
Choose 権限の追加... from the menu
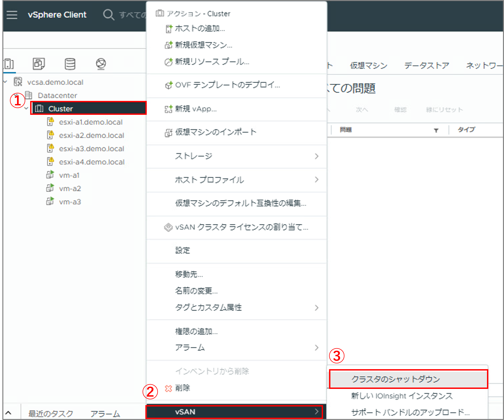(x=196, y=331)
